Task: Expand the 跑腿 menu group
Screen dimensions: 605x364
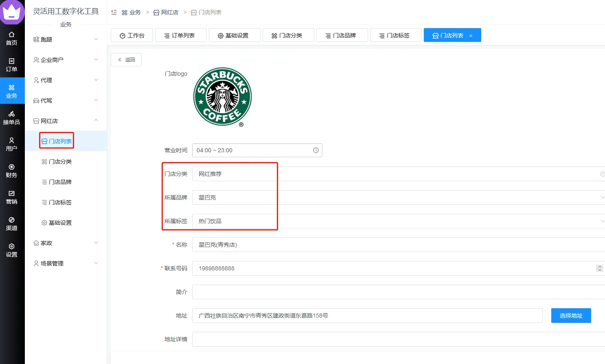Action: [x=65, y=39]
